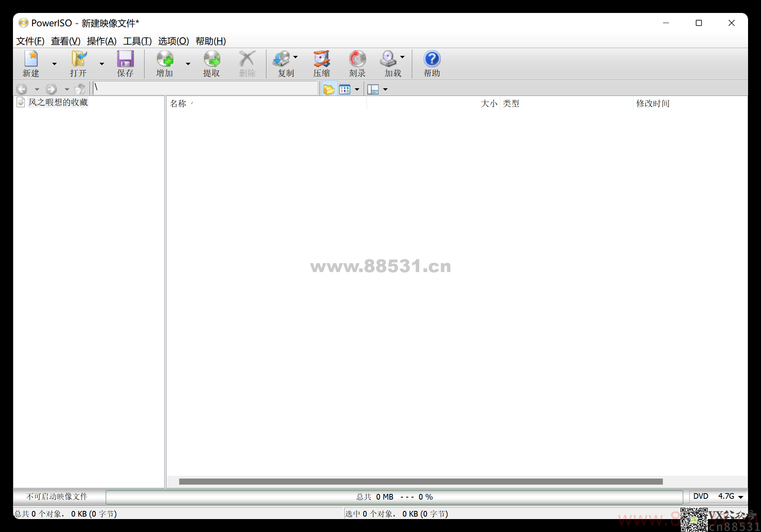Click the horizontal scrollbar thumb
The height and width of the screenshot is (532, 761).
(x=421, y=481)
